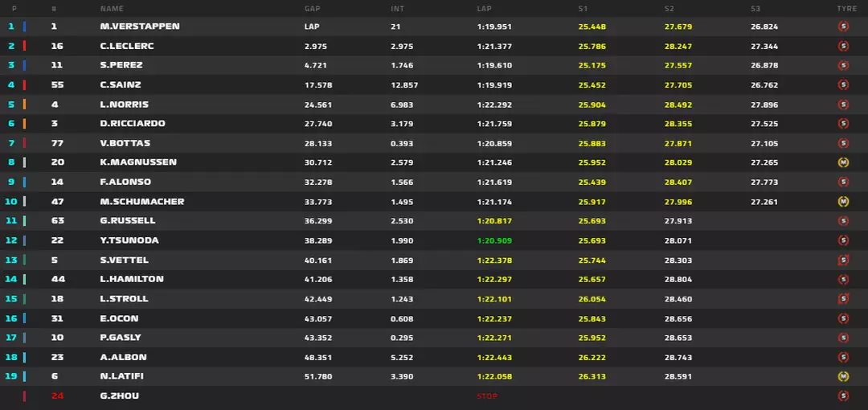868x410 pixels.
Task: Select driver name M.VERSTAPPEN
Action: (140, 27)
